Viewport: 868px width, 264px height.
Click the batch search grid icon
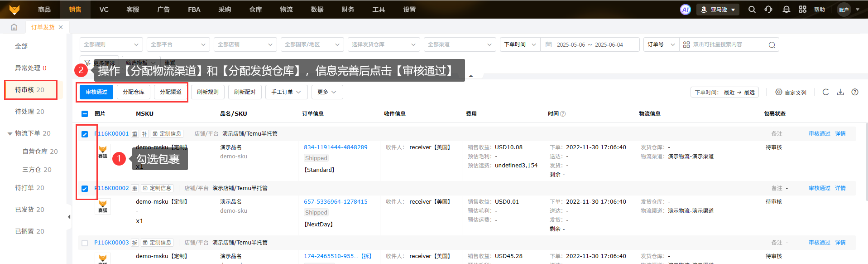(686, 44)
